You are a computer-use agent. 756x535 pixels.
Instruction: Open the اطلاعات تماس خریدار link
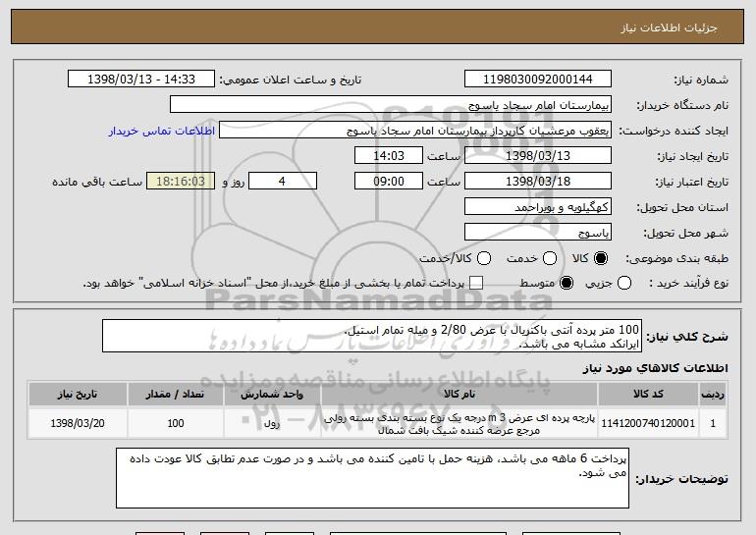[x=162, y=131]
